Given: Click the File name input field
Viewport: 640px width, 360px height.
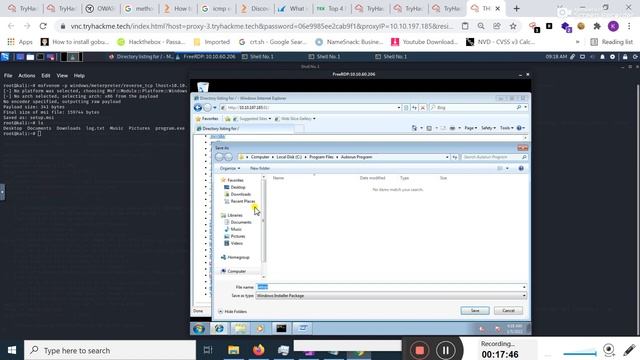Looking at the screenshot, I should point(389,287).
